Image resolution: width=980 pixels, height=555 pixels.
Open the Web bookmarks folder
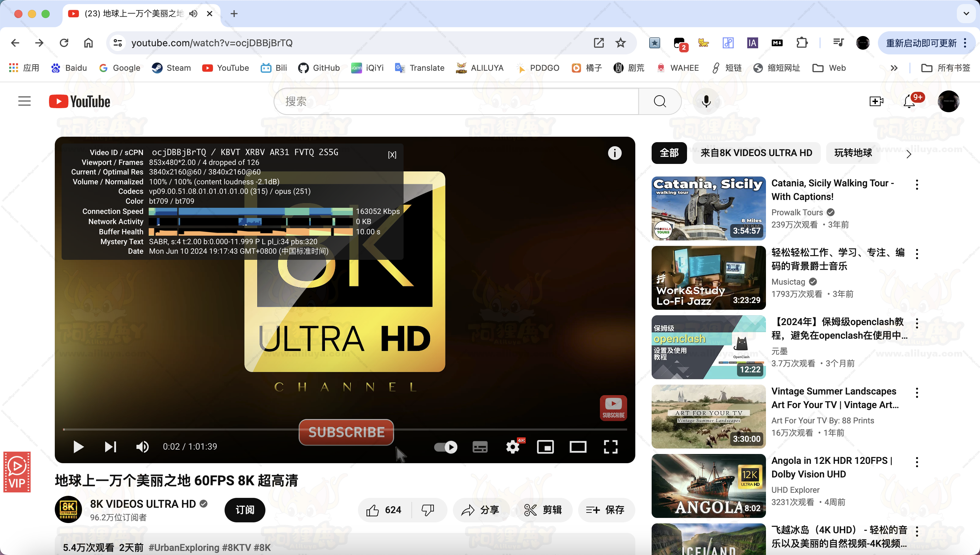click(x=829, y=68)
